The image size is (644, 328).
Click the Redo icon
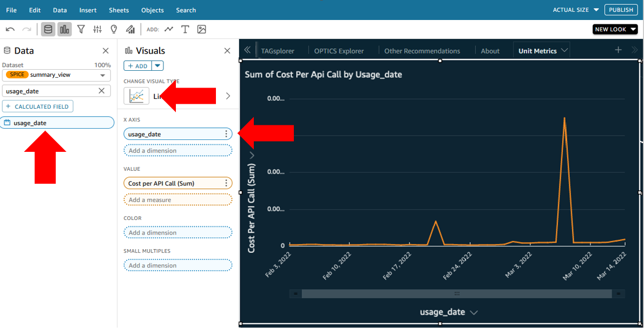[25, 29]
